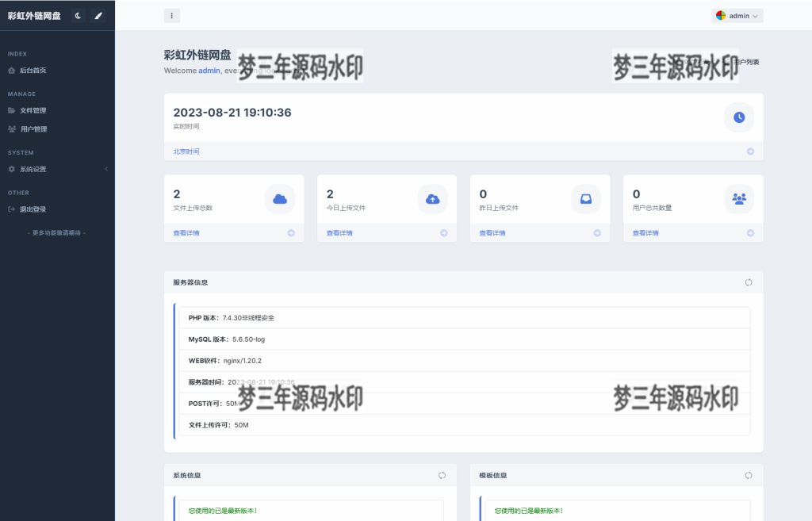Click the users icon on 用户总共数量 card
Image resolution: width=812 pixels, height=521 pixels.
click(739, 199)
